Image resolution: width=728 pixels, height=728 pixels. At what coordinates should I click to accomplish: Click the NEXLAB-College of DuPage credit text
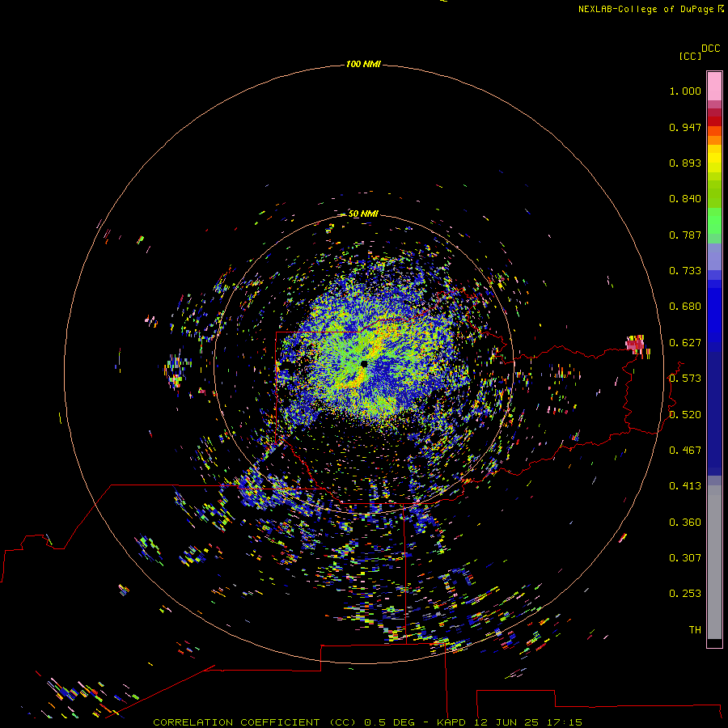[x=645, y=9]
